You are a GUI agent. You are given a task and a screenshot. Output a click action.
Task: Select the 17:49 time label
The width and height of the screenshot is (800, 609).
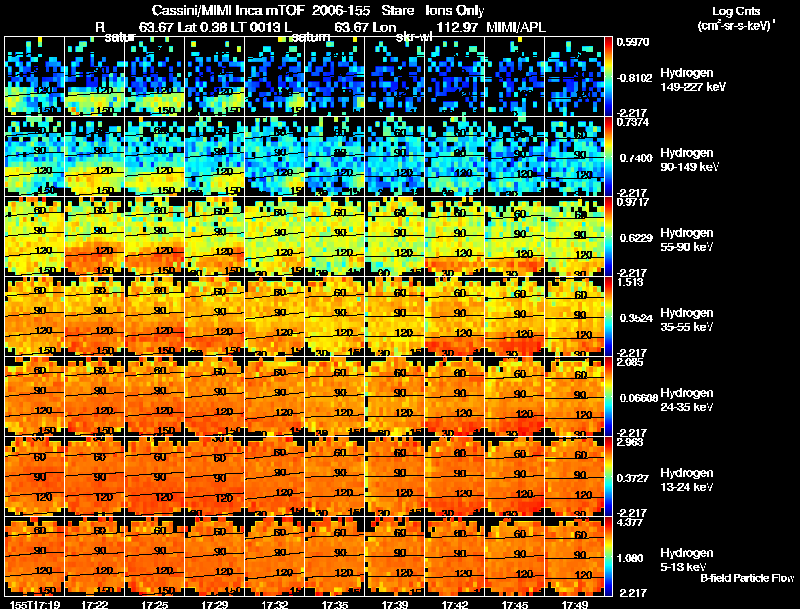[574, 604]
